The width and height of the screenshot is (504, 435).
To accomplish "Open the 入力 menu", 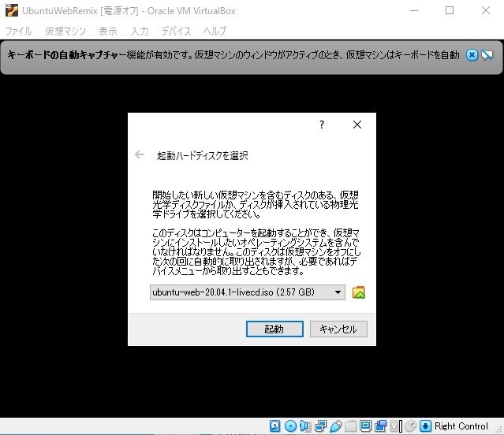I will pos(140,32).
